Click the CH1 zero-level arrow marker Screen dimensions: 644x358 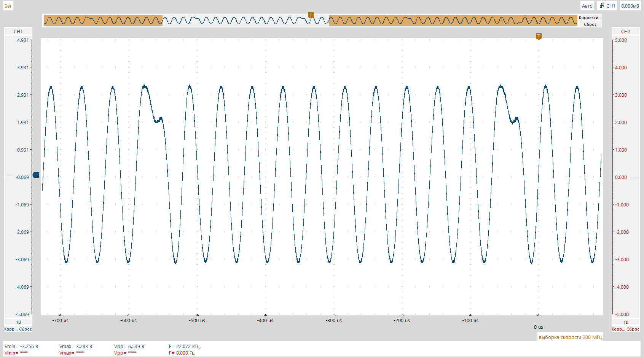(x=36, y=175)
